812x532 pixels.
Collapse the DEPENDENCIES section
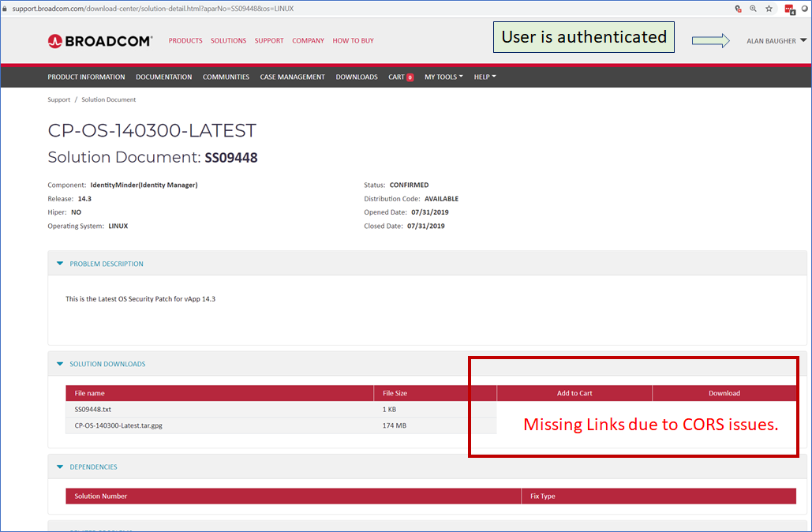(x=59, y=466)
